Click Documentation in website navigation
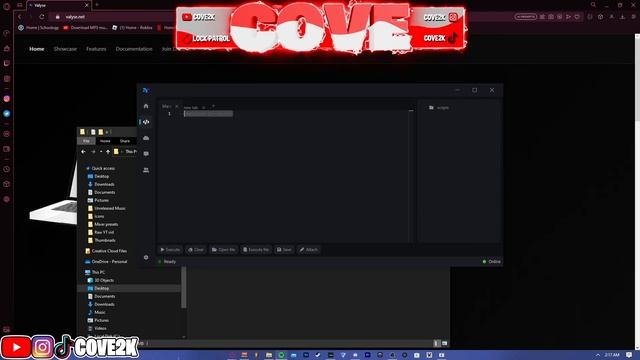 pos(134,49)
